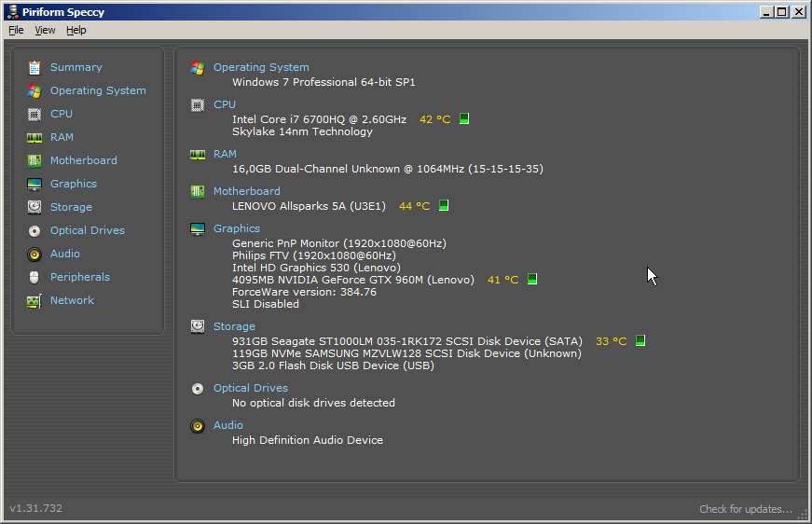The height and width of the screenshot is (524, 812).
Task: Click Windows flag icon beside Operating System heading
Action: coord(198,68)
